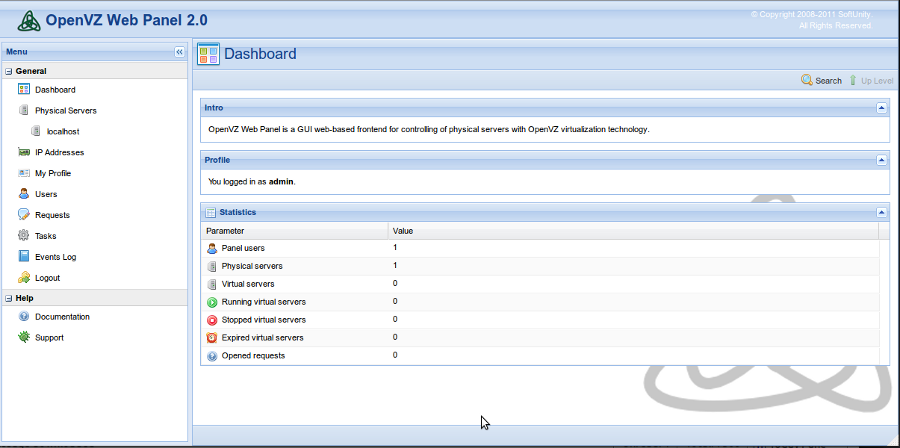Image resolution: width=900 pixels, height=448 pixels.
Task: Collapse the Help menu section
Action: [x=9, y=298]
